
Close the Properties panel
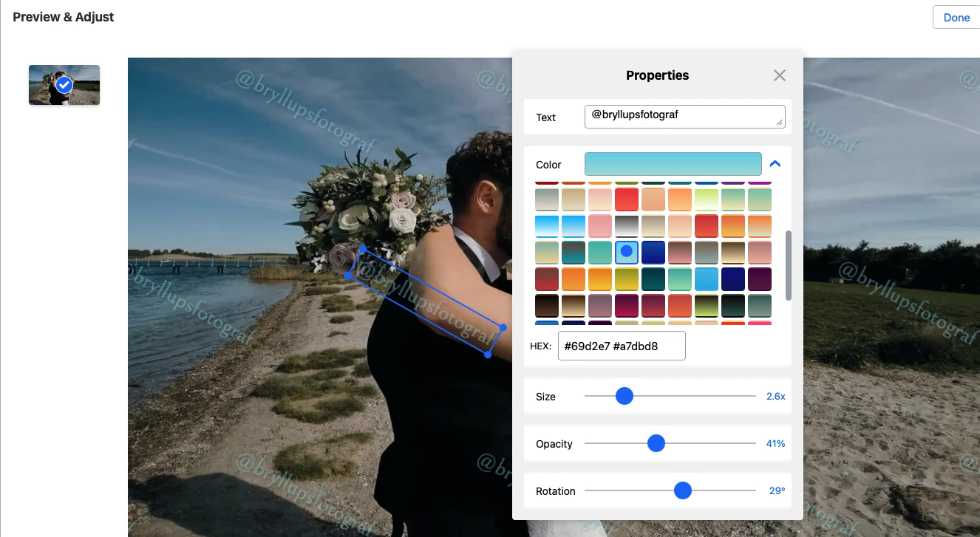pos(779,75)
